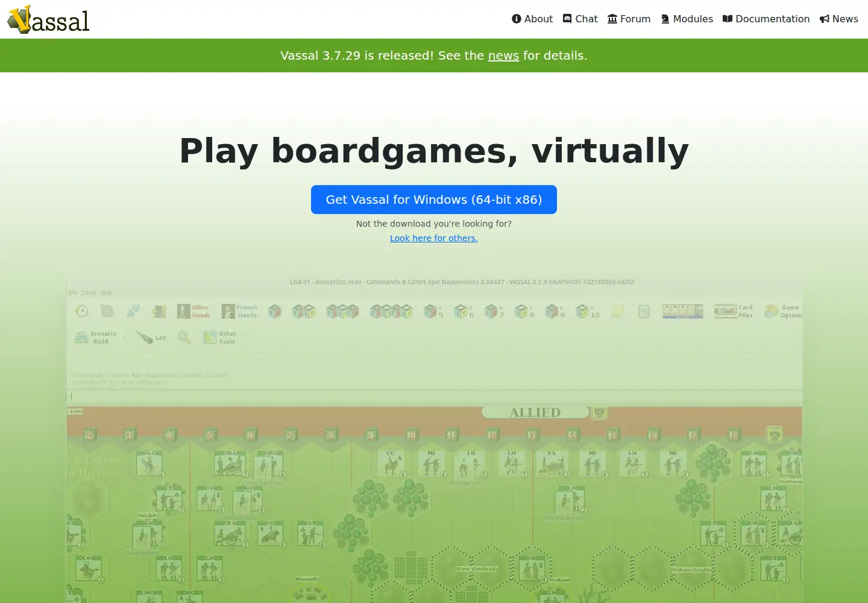Image resolution: width=868 pixels, height=603 pixels.
Task: Go to the Forum page
Action: 629,19
